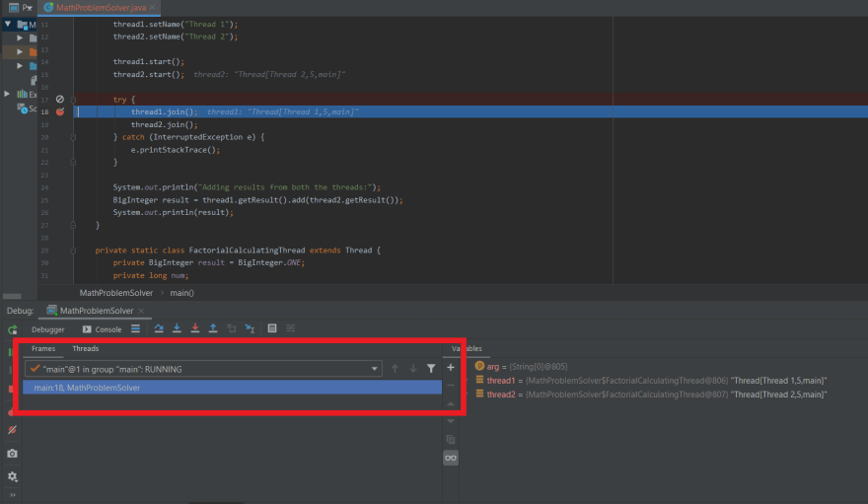Expand the External Libraries node arrow
This screenshot has width=868, height=504.
pyautogui.click(x=7, y=94)
